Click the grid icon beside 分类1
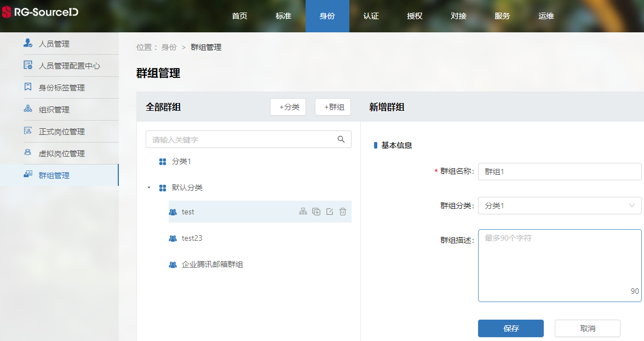 coord(163,162)
